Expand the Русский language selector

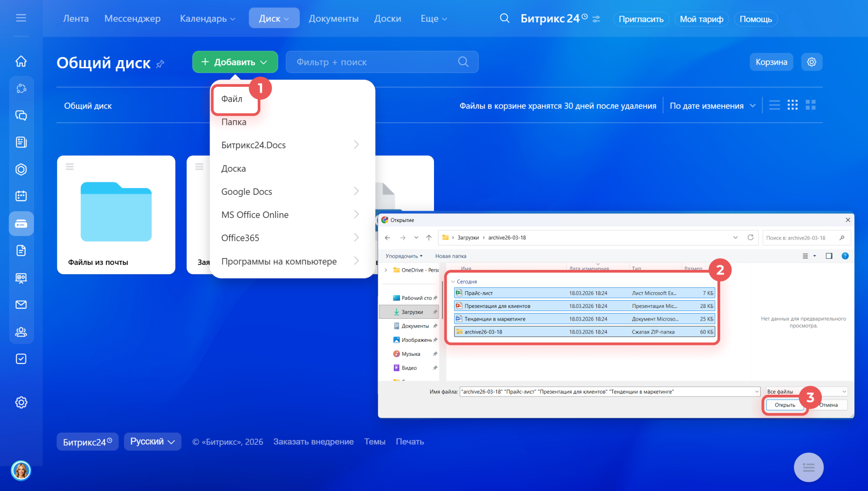(152, 442)
